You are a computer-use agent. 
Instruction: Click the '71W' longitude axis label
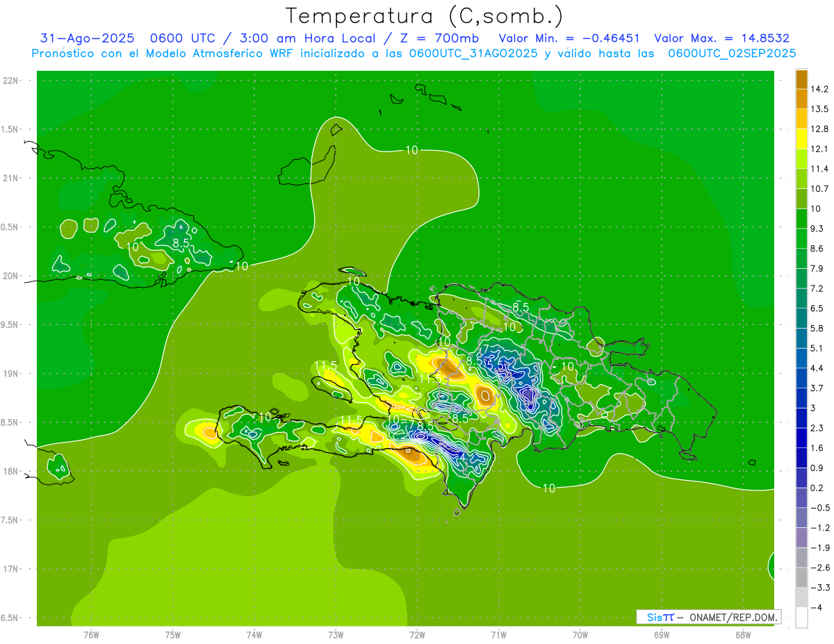tap(498, 635)
